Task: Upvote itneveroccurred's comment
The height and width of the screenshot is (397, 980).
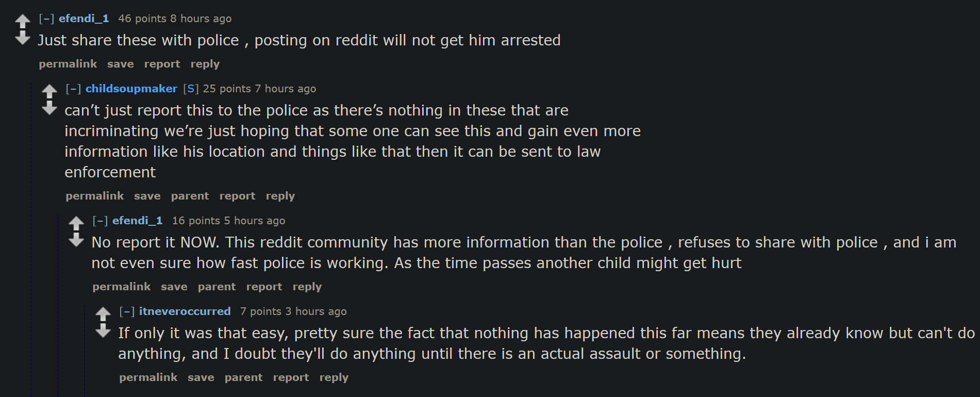Action: tap(103, 315)
